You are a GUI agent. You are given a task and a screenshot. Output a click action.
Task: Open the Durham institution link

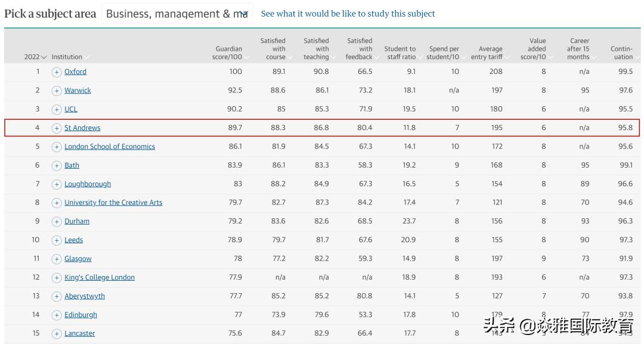[77, 221]
